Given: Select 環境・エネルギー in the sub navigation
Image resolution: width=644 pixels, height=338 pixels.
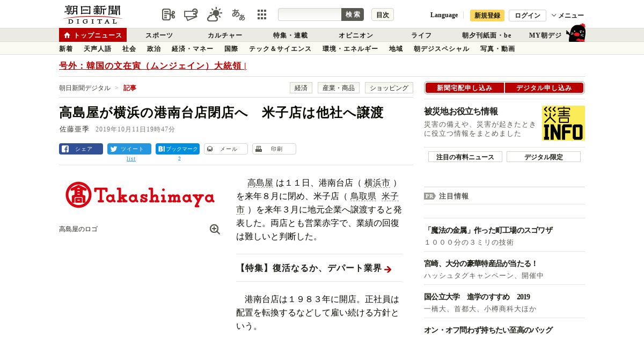Looking at the screenshot, I should click(350, 49).
